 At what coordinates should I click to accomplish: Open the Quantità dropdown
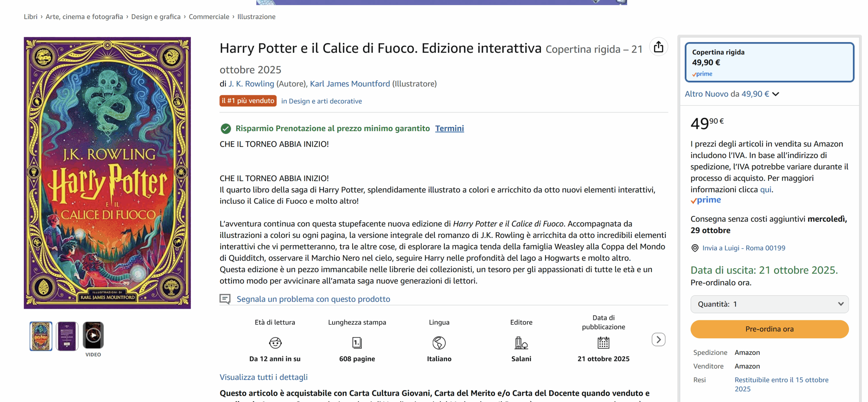pos(769,304)
